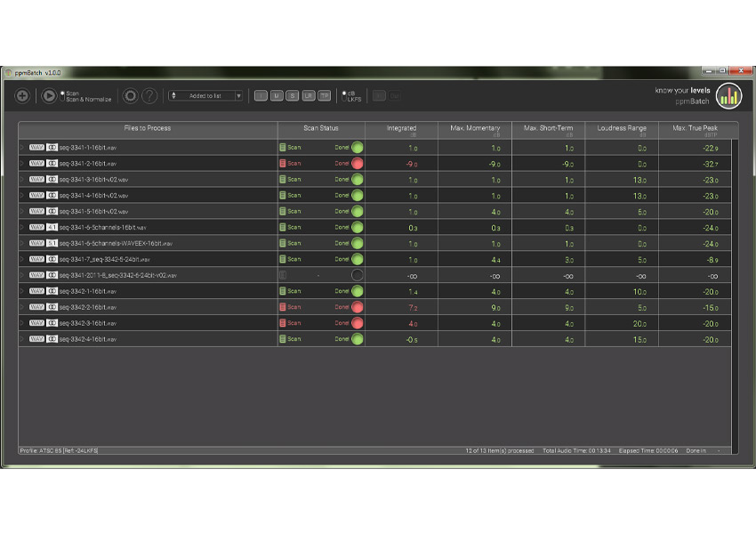Screen dimensions: 756x534
Task: Sort by 'Loudness Range' column header
Action: pos(622,130)
